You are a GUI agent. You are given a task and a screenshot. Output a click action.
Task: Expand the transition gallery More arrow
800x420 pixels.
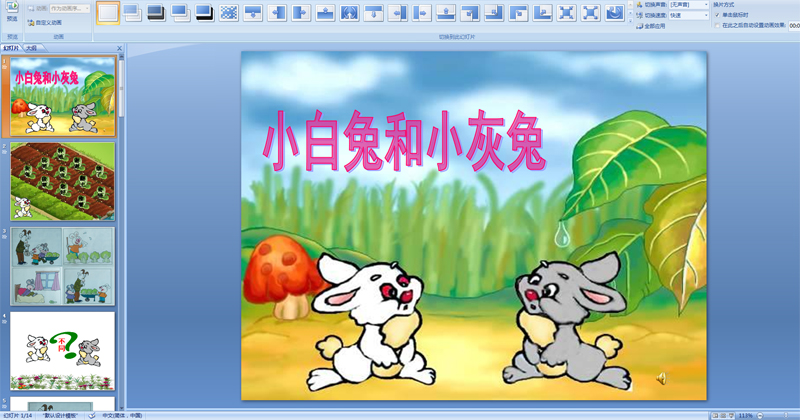point(631,21)
